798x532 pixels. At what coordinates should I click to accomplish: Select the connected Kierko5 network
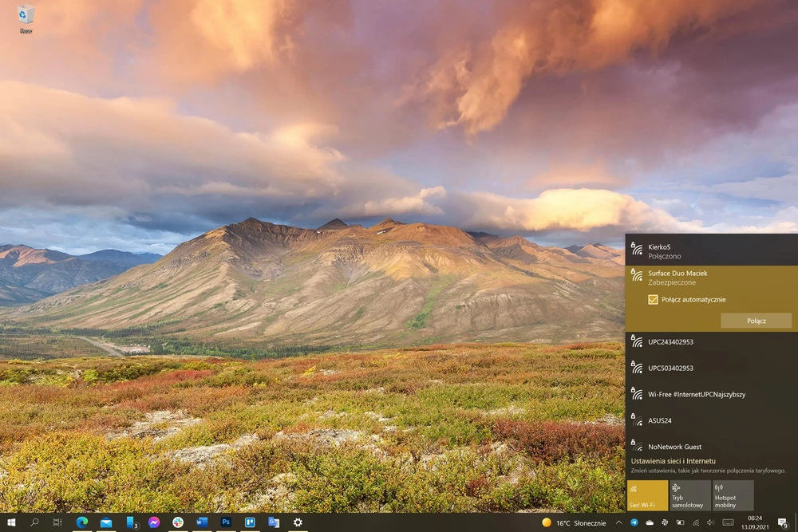[712, 250]
